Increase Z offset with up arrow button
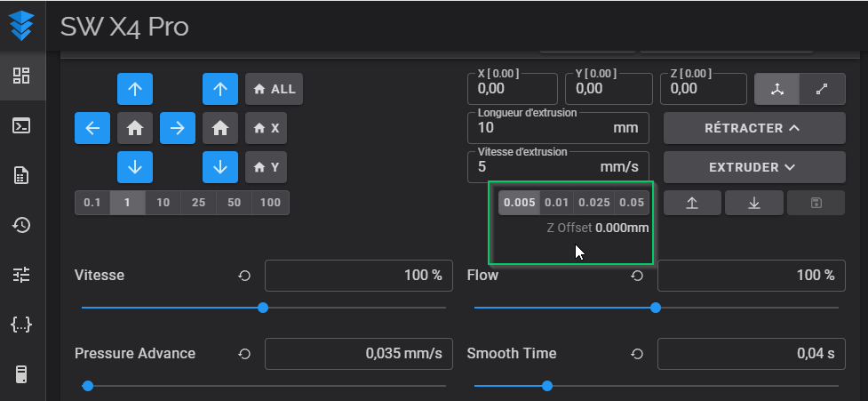The width and height of the screenshot is (868, 401). point(692,203)
